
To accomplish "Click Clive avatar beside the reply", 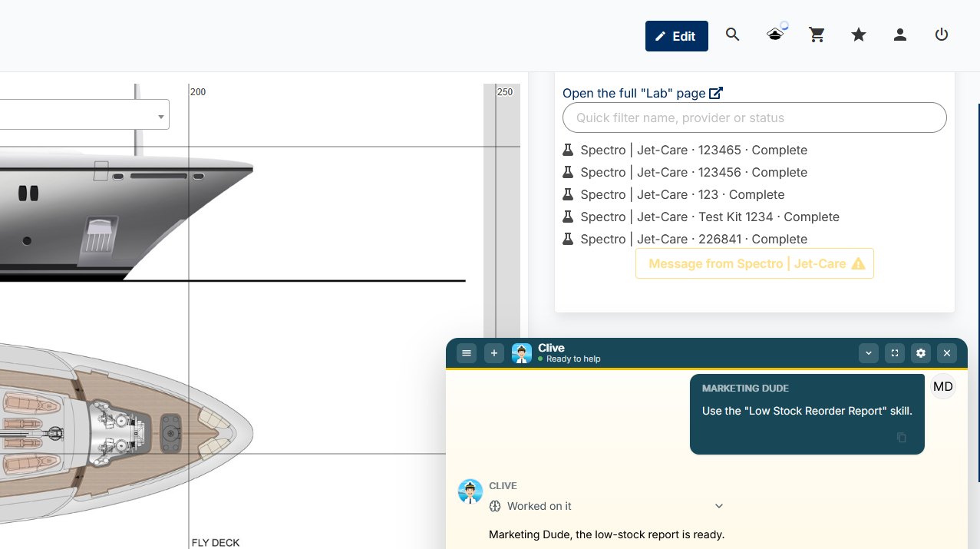I will [470, 491].
